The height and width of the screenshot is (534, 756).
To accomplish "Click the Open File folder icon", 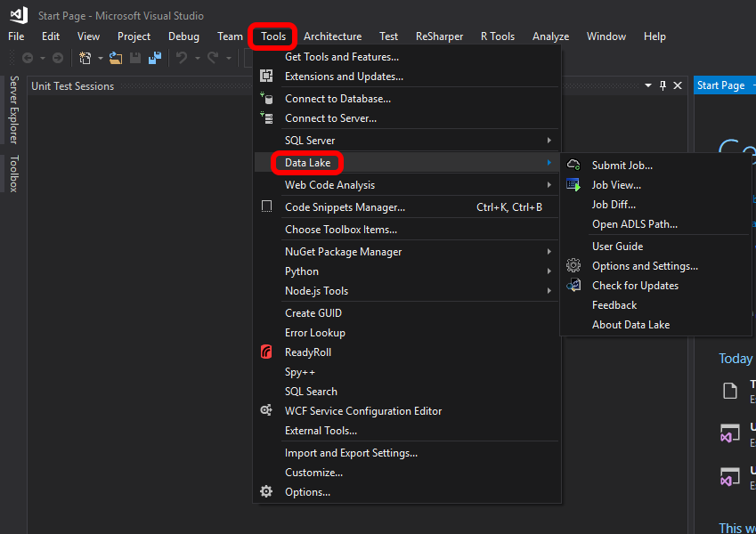I will click(116, 59).
